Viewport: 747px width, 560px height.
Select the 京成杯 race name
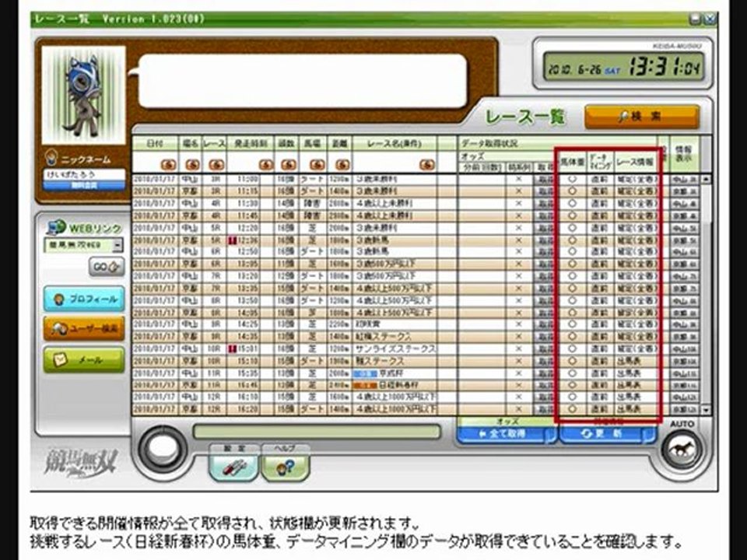pos(391,374)
